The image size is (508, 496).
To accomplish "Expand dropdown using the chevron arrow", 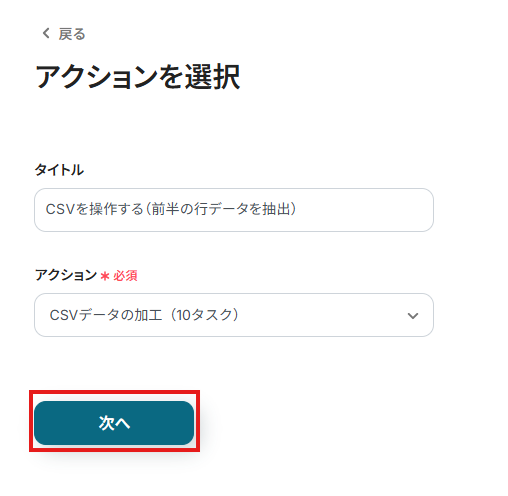I will pos(413,316).
